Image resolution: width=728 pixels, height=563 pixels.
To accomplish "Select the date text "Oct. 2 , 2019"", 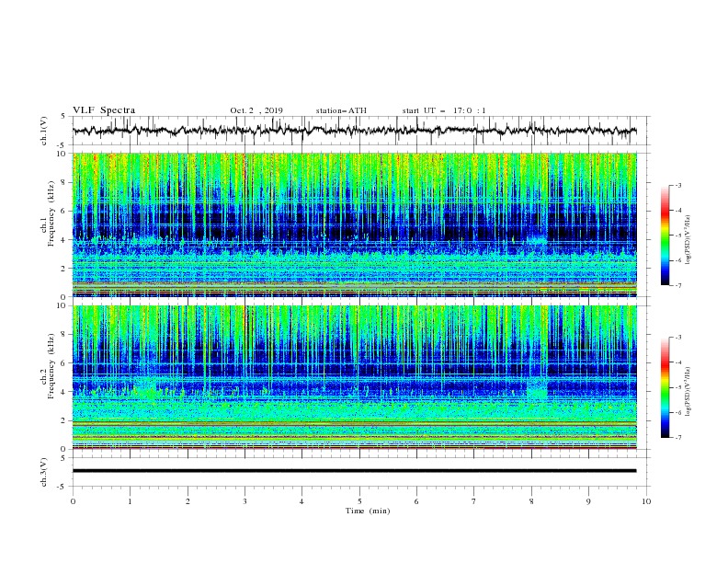I will click(x=256, y=110).
